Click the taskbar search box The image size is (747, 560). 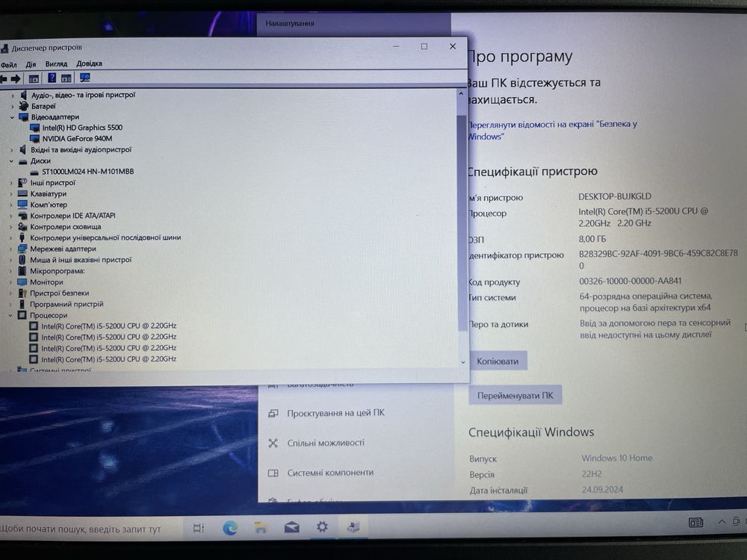click(90, 529)
